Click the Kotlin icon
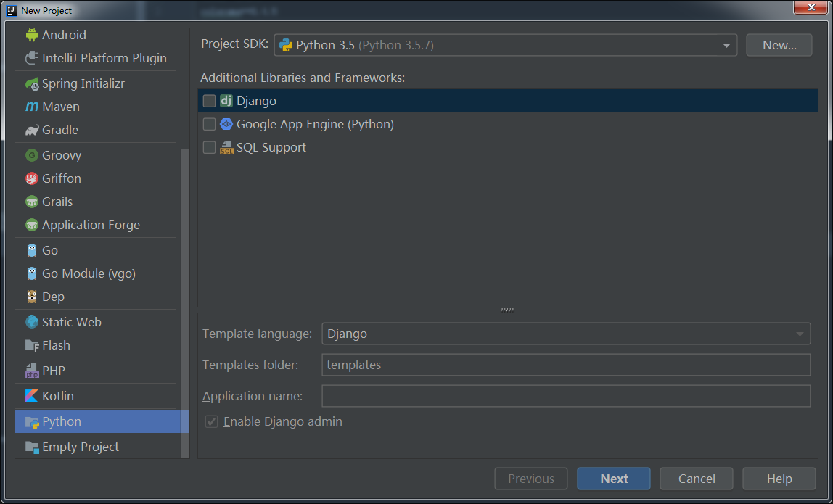The image size is (833, 504). click(32, 396)
